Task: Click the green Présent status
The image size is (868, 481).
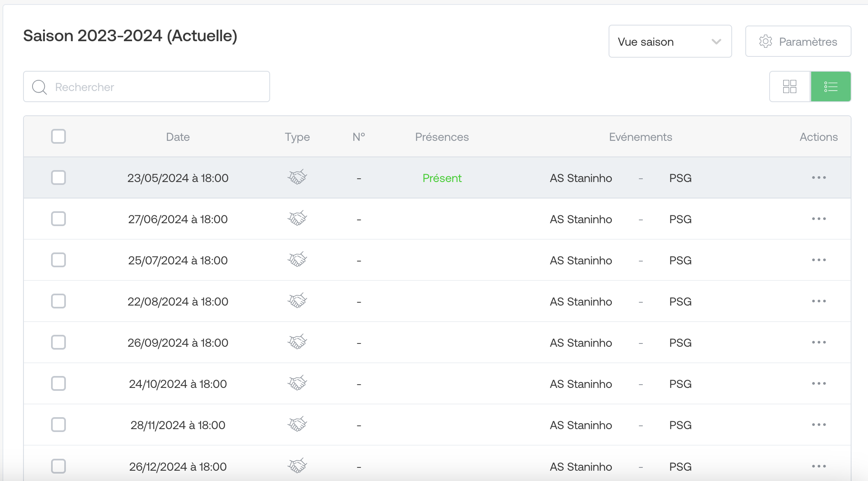Action: [x=442, y=178]
